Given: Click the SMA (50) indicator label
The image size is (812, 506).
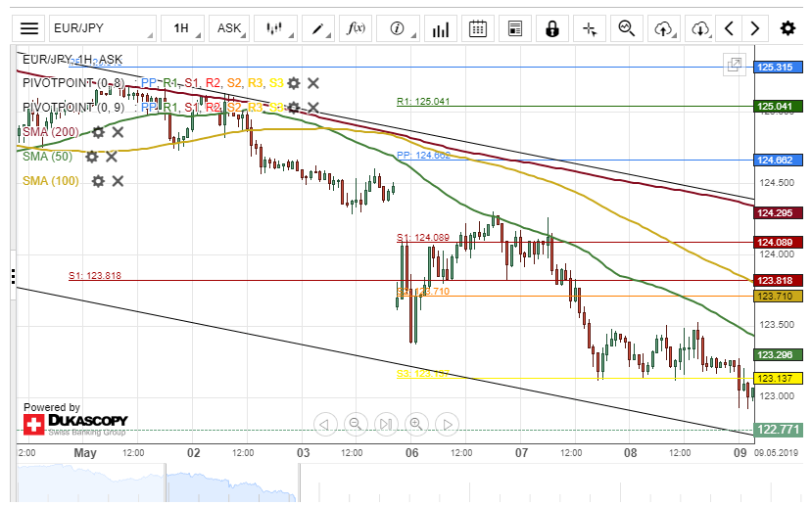Looking at the screenshot, I should click(x=48, y=157).
